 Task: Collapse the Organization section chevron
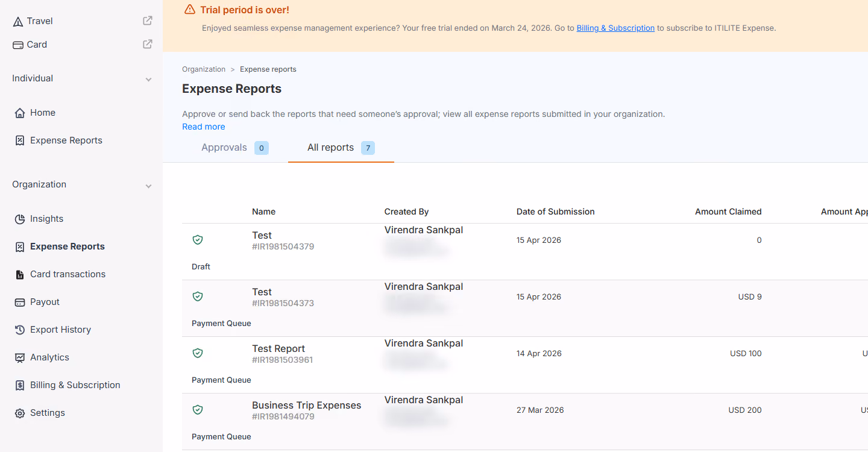pyautogui.click(x=148, y=186)
